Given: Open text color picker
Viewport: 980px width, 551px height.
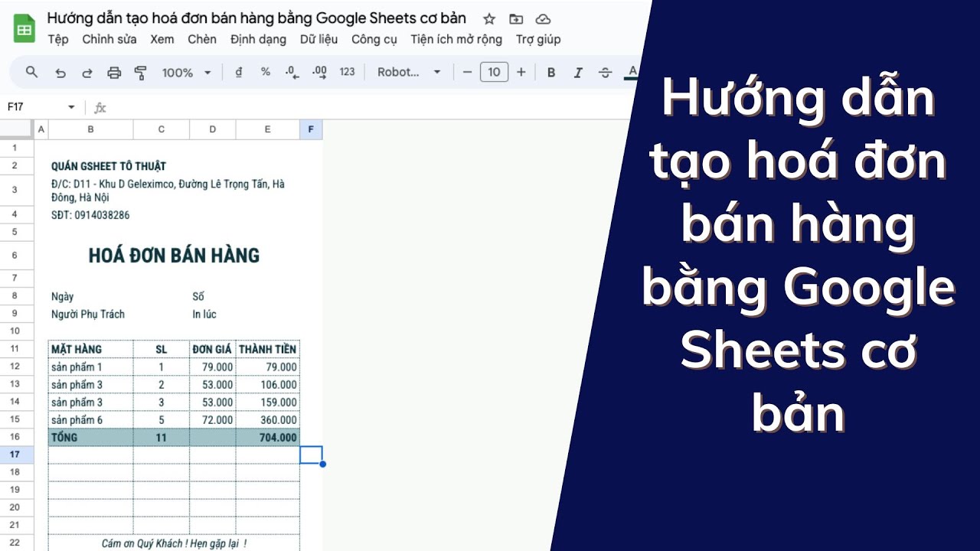Looking at the screenshot, I should click(632, 73).
